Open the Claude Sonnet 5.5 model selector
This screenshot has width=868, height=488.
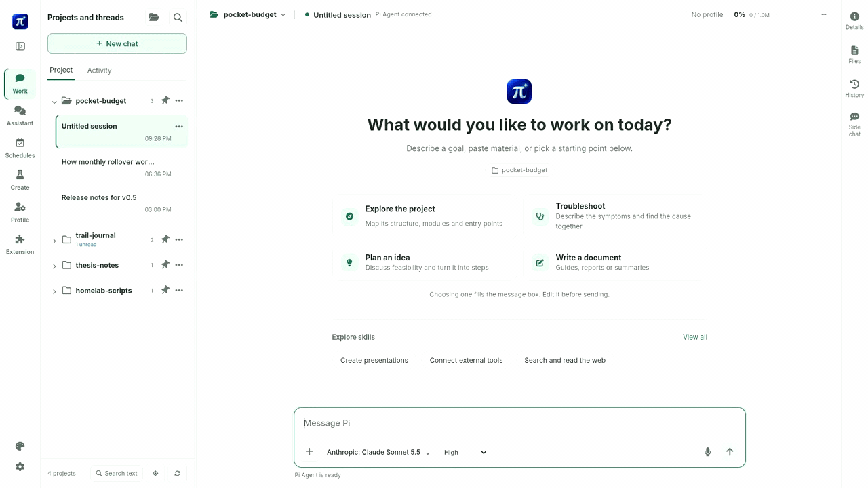click(378, 452)
